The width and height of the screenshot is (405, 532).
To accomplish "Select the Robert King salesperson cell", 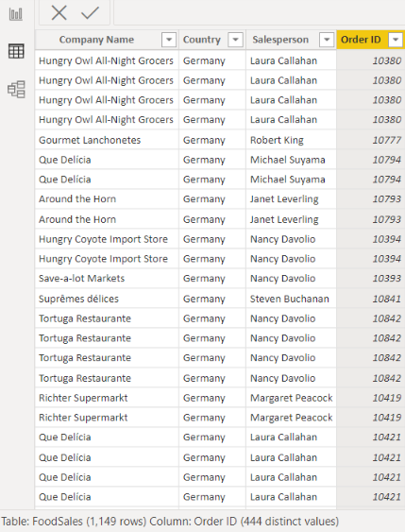I will [x=292, y=140].
